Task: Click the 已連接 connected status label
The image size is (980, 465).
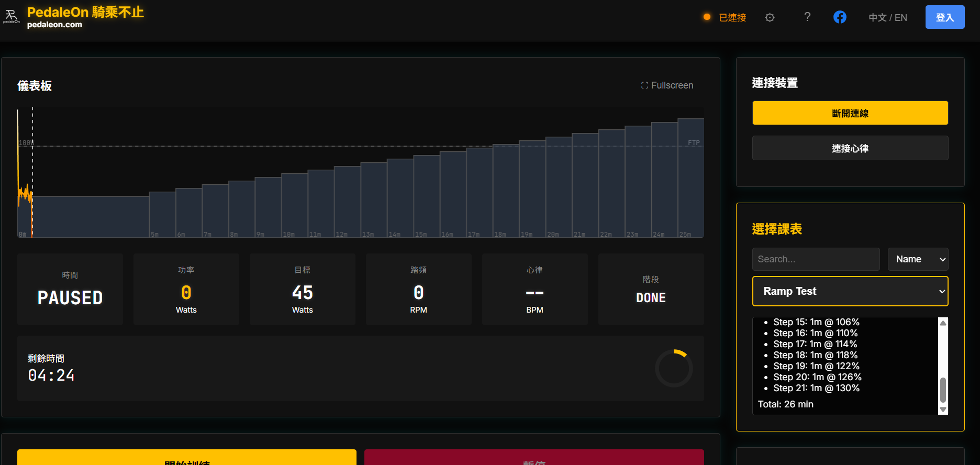Action: pos(732,18)
